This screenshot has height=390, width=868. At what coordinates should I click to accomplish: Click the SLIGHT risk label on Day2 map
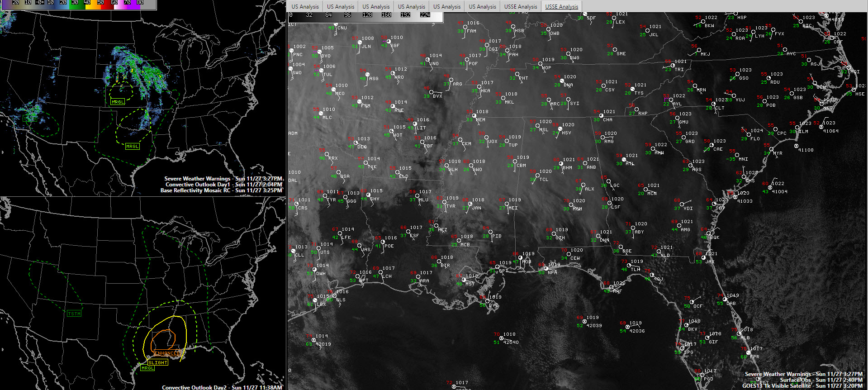(158, 362)
